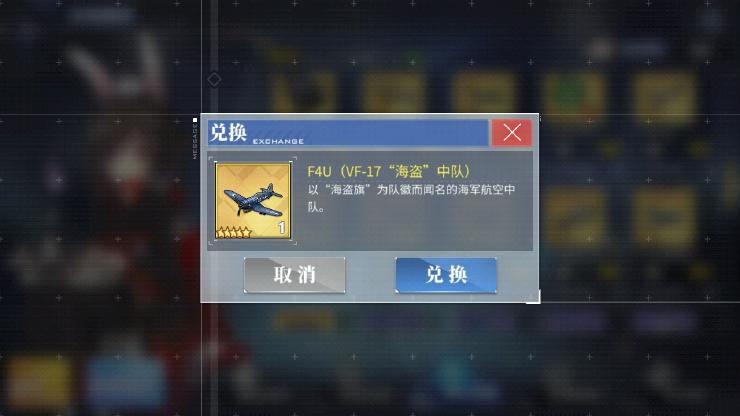Viewport: 740px width, 416px height.
Task: Close the 兑换 exchange dialog with red X
Action: click(x=512, y=133)
